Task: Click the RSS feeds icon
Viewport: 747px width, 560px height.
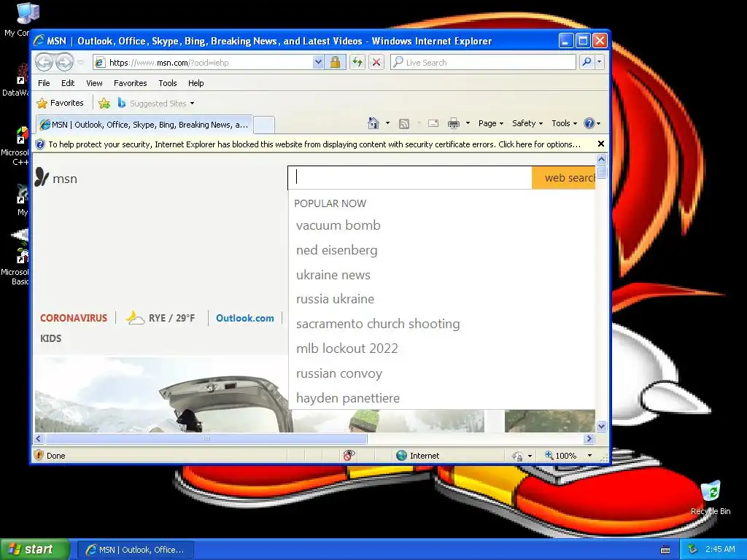Action: coord(404,124)
